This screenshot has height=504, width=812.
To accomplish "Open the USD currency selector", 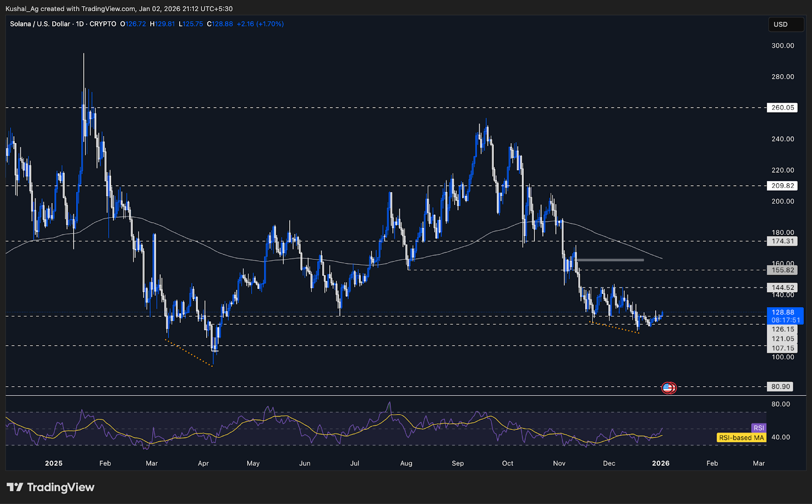I will [786, 24].
